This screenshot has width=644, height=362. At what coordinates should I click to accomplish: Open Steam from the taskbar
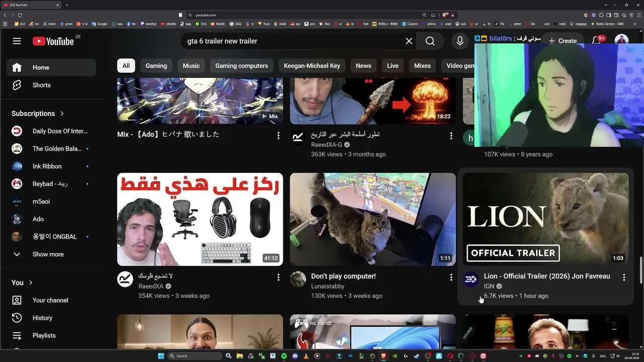[417, 356]
